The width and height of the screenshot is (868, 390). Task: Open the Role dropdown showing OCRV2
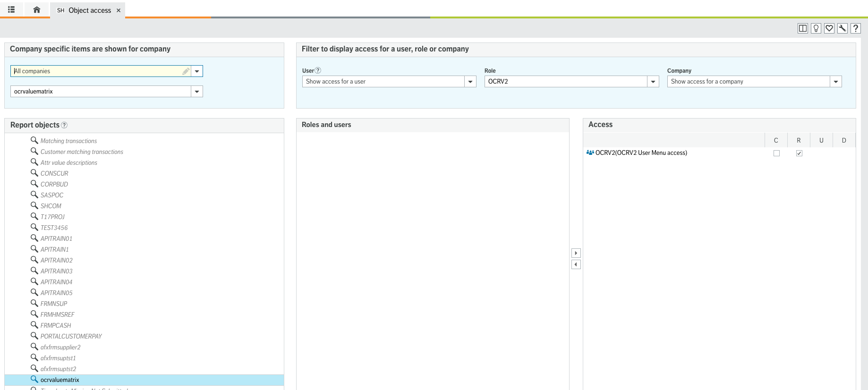tap(653, 82)
